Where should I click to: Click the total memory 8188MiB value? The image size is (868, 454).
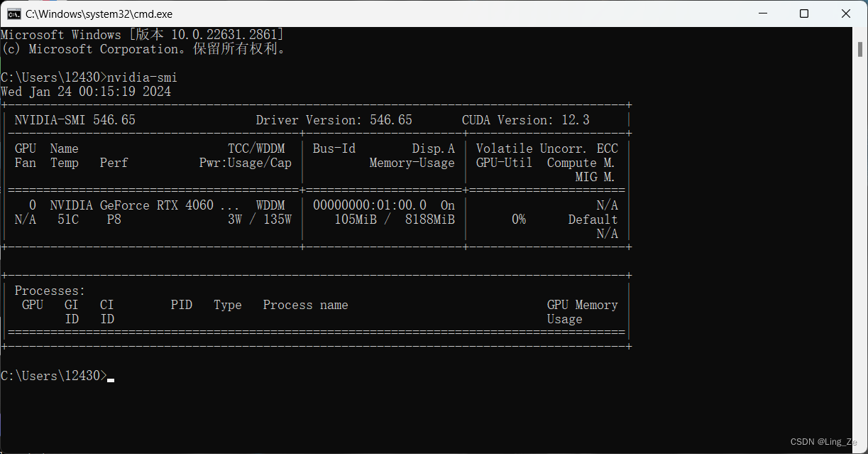pyautogui.click(x=430, y=220)
